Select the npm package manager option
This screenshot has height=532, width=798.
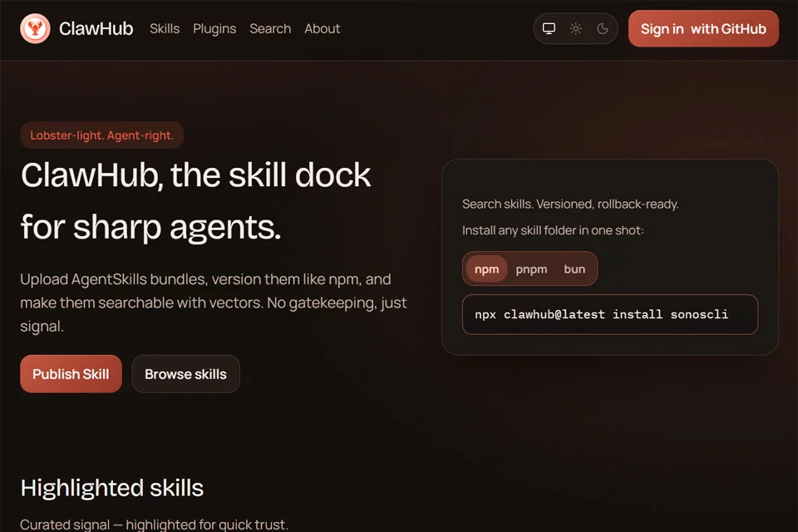point(486,269)
